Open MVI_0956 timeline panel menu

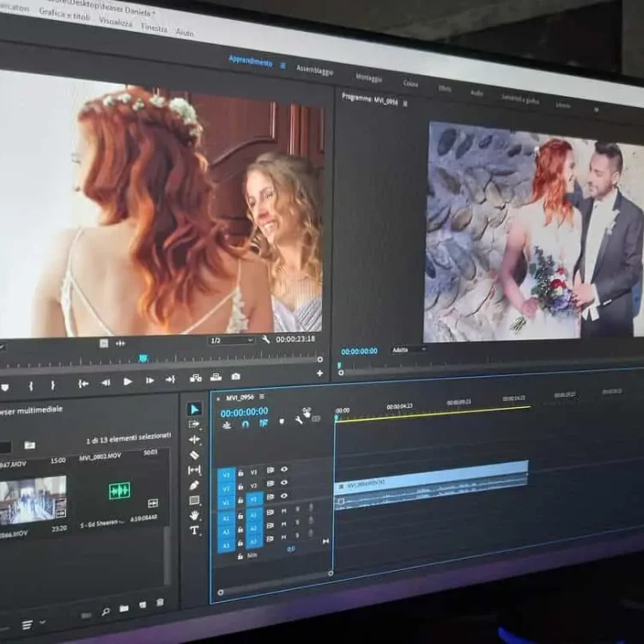[x=262, y=397]
